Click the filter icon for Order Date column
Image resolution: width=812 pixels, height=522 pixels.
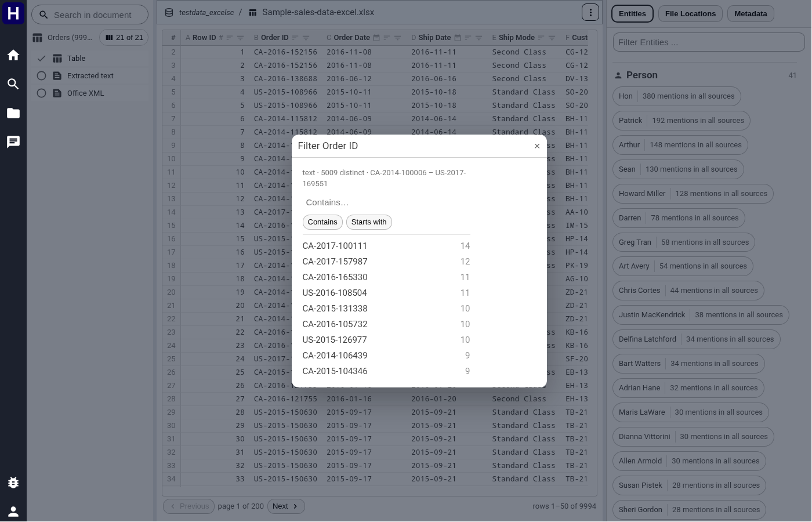point(397,38)
